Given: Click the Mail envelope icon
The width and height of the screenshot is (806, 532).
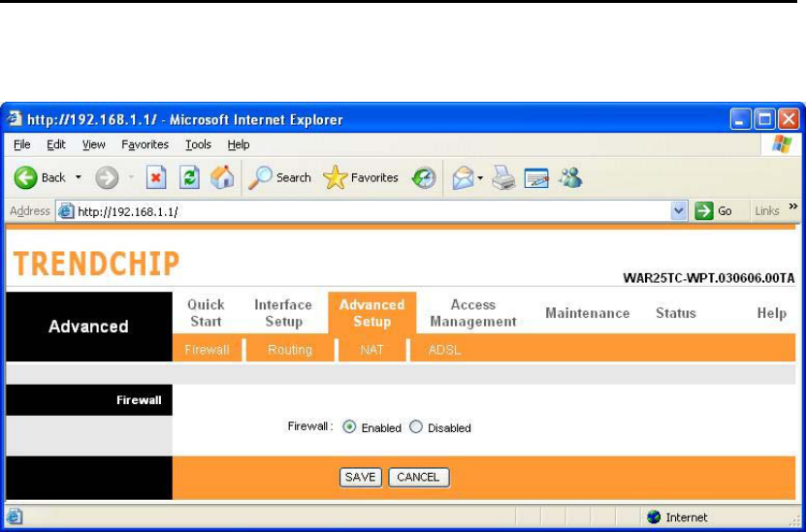Looking at the screenshot, I should point(464,178).
